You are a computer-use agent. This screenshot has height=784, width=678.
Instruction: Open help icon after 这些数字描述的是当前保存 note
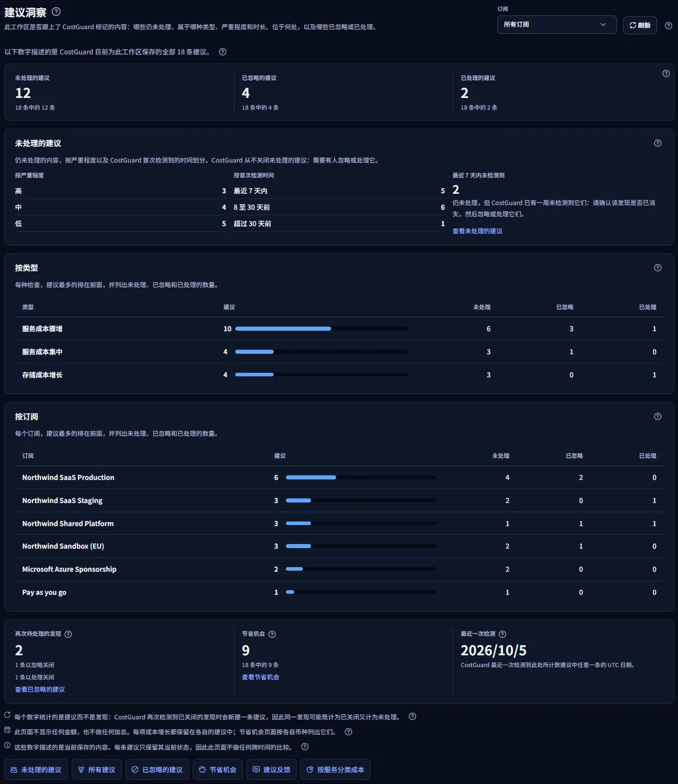point(304,747)
